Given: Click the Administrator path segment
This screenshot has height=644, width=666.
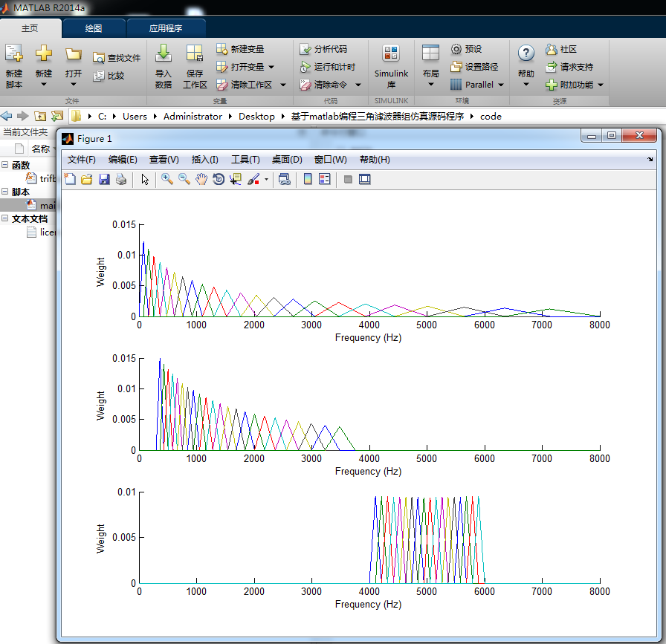Looking at the screenshot, I should click(x=193, y=117).
